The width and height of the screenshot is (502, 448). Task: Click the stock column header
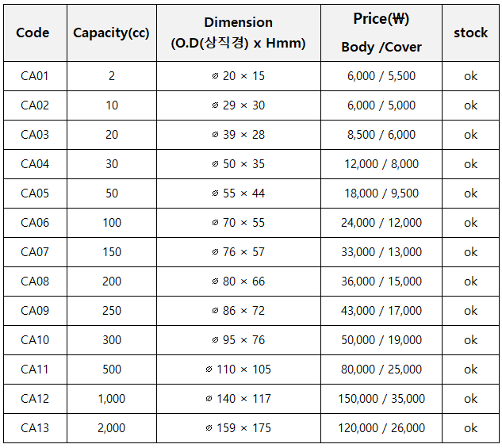tap(470, 33)
